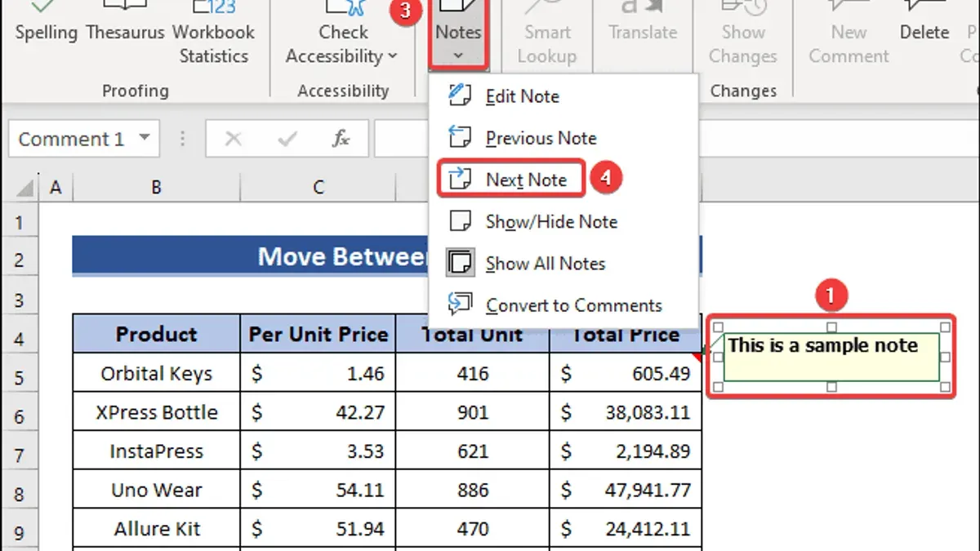Click the Next Note arrow icon
980x551 pixels.
point(461,178)
